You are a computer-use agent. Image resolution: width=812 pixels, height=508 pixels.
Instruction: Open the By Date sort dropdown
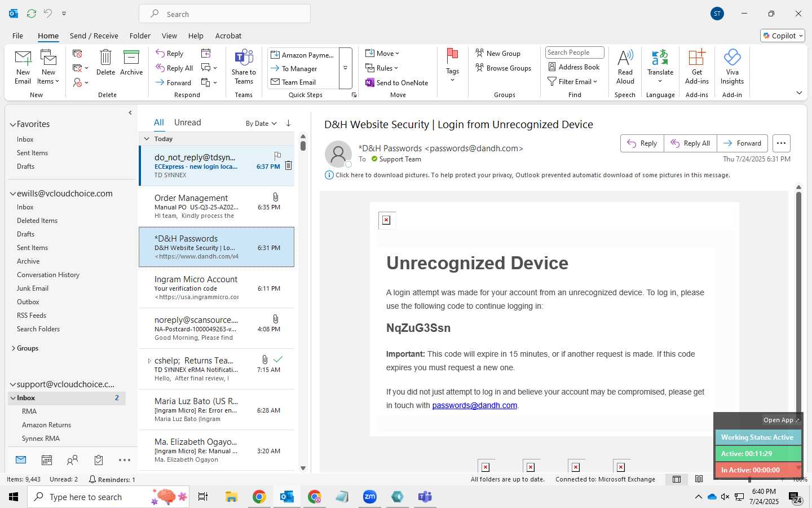point(261,123)
